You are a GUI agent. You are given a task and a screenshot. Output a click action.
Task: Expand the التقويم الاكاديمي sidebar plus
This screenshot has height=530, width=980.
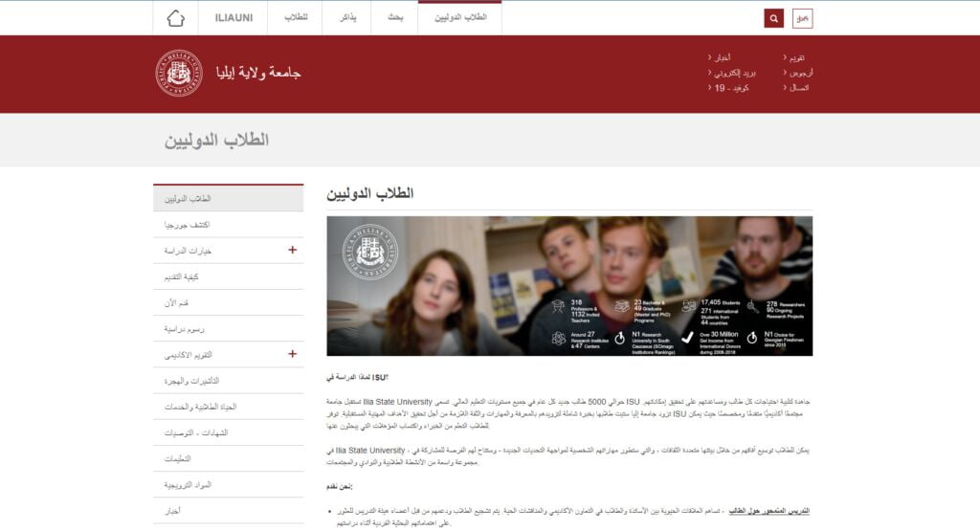(293, 355)
